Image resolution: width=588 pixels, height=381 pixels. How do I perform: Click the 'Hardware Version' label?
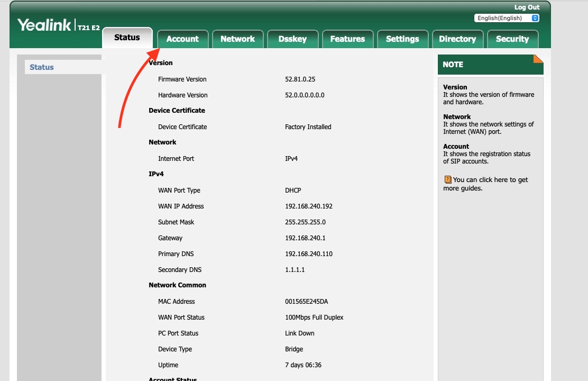tap(182, 95)
